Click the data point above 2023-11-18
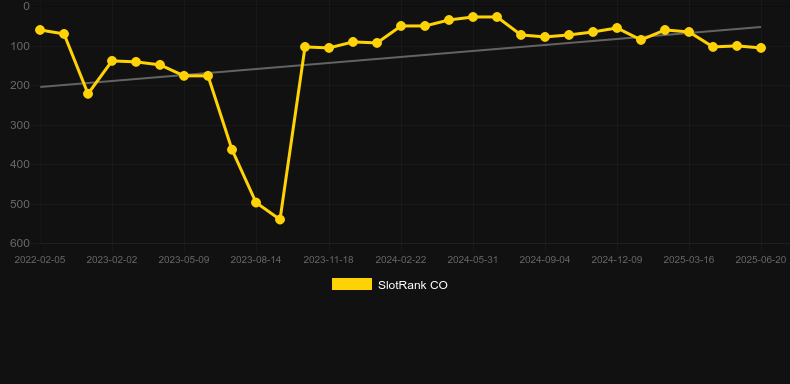790x384 pixels. click(x=329, y=48)
